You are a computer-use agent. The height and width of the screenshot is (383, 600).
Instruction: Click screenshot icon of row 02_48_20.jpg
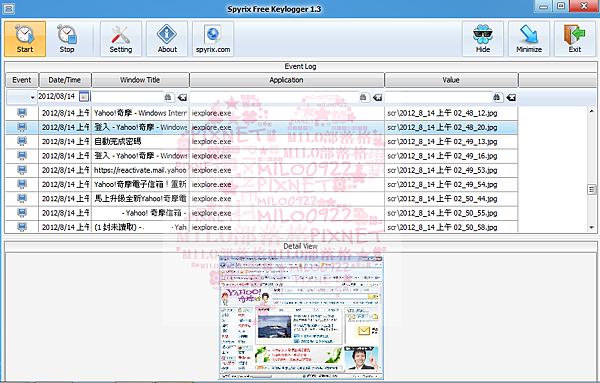pyautogui.click(x=22, y=127)
